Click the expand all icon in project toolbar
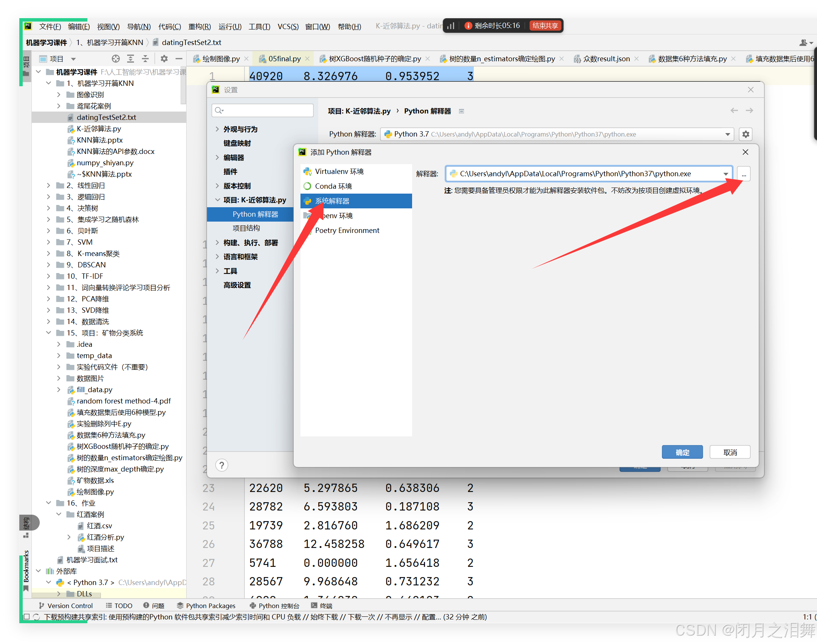The height and width of the screenshot is (644, 817). pyautogui.click(x=131, y=59)
